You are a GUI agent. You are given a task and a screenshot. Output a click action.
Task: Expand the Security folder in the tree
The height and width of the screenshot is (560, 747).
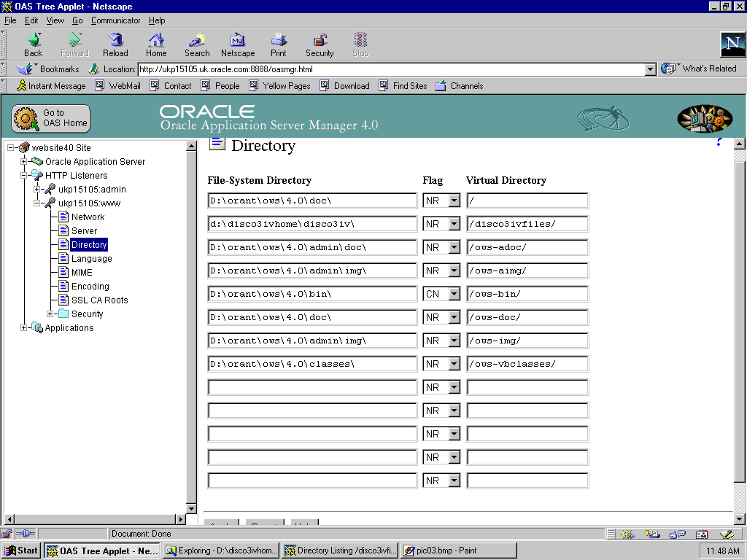click(x=50, y=314)
